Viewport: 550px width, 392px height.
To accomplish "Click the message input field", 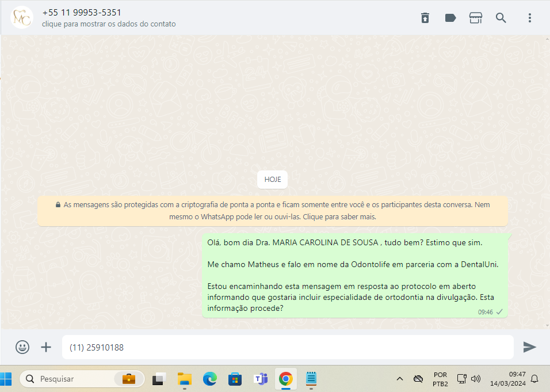I will coord(288,347).
